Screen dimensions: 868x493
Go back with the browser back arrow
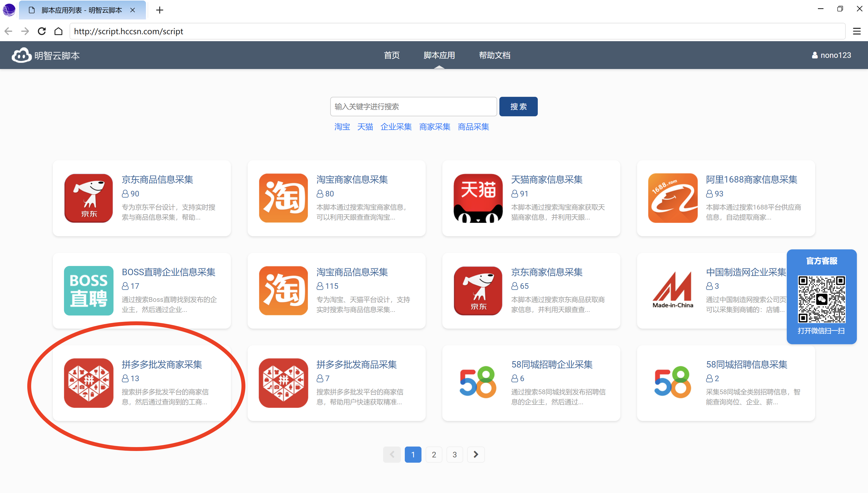[x=8, y=31]
